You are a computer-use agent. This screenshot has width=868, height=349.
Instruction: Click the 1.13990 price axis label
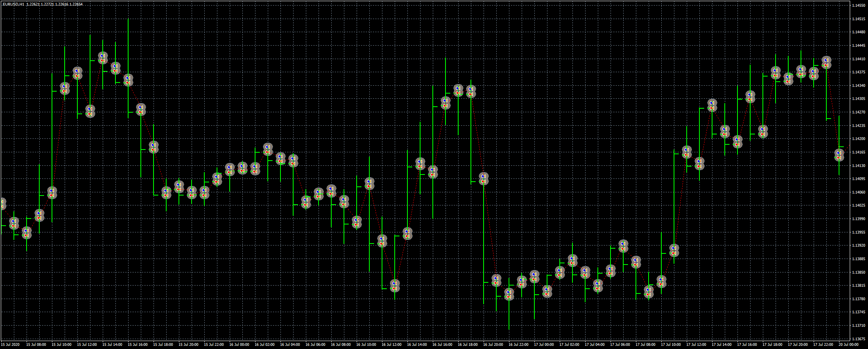(x=858, y=219)
